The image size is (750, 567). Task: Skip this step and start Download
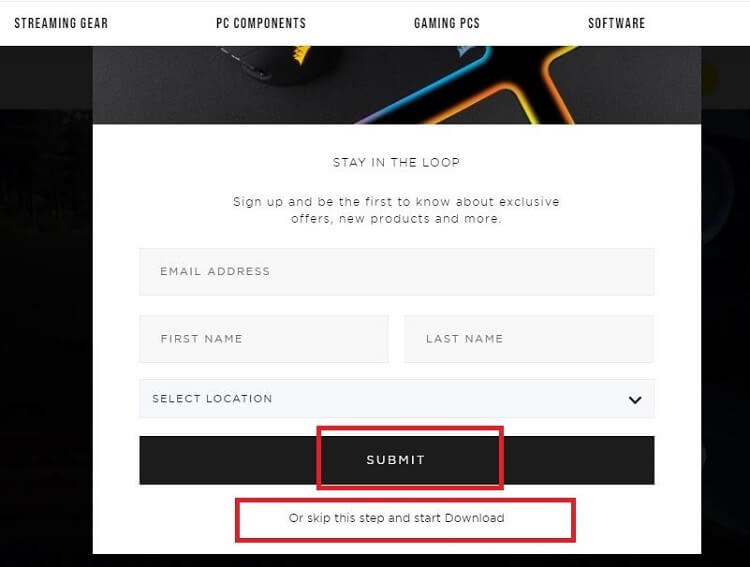pyautogui.click(x=396, y=518)
